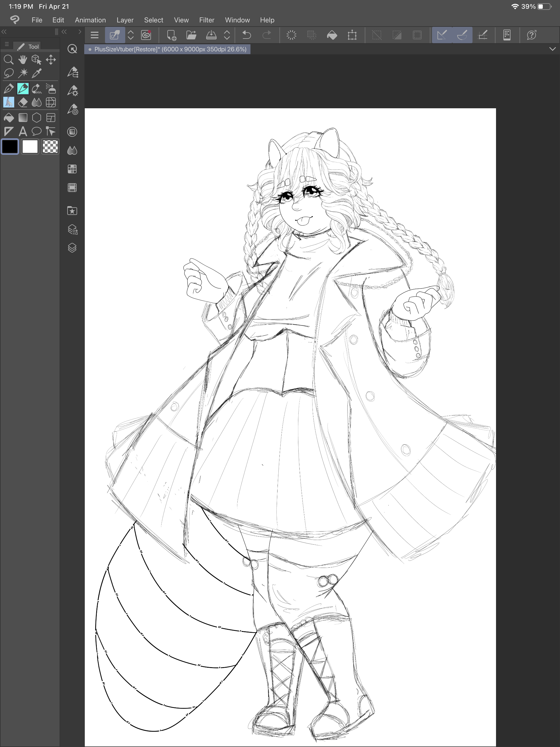Open the Tool palette hamburger menu
Screen dimensions: 560x747
point(7,44)
